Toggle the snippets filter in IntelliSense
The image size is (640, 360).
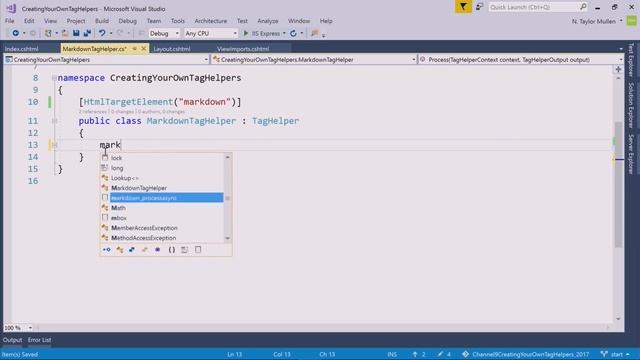(198, 249)
